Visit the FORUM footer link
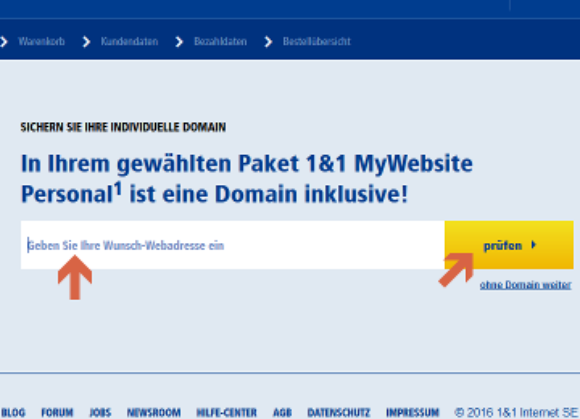The height and width of the screenshot is (419, 580). click(57, 412)
